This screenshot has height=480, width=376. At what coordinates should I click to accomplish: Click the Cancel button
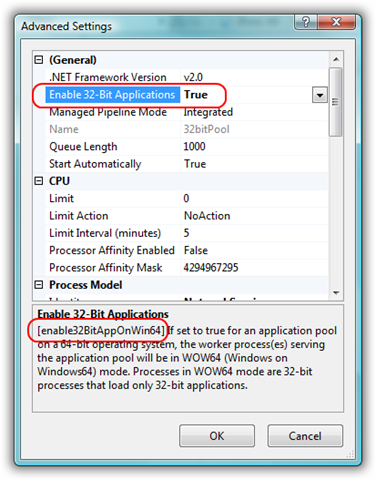pos(305,436)
